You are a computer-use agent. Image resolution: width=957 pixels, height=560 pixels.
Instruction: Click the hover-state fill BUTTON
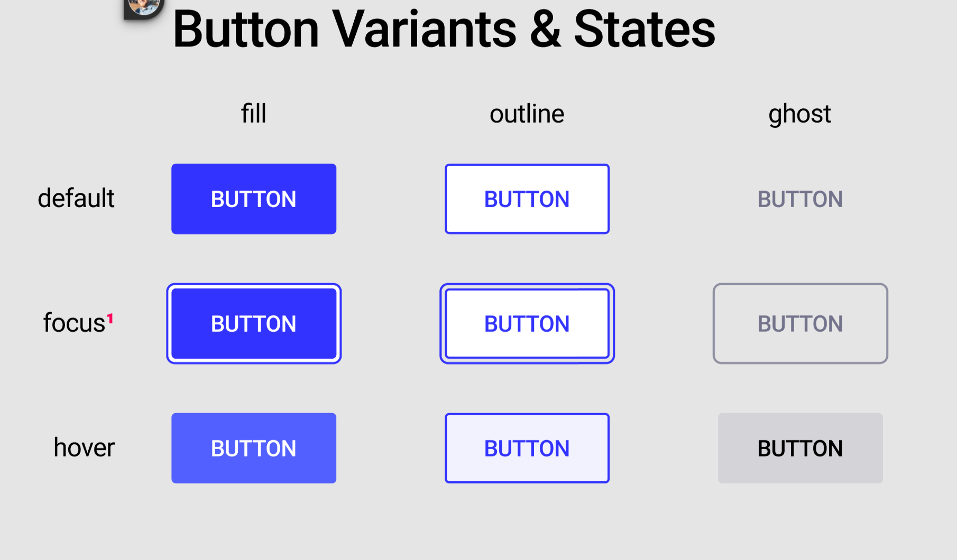(254, 448)
